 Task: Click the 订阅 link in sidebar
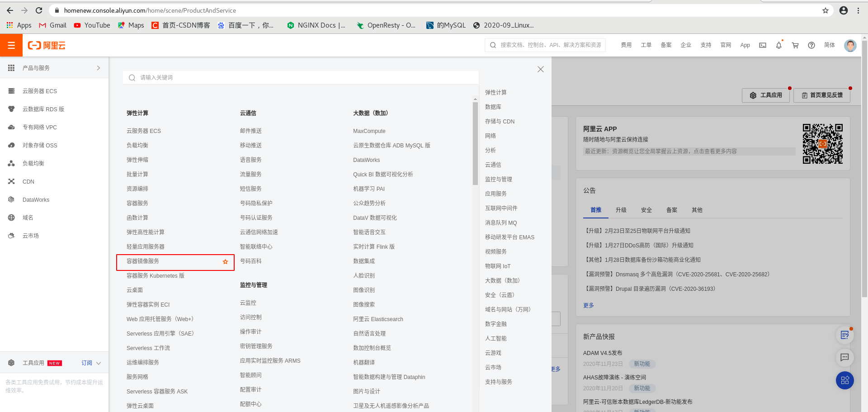[87, 363]
